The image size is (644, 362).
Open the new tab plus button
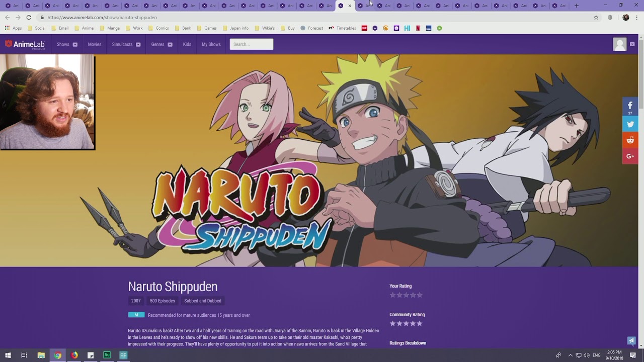tap(576, 6)
